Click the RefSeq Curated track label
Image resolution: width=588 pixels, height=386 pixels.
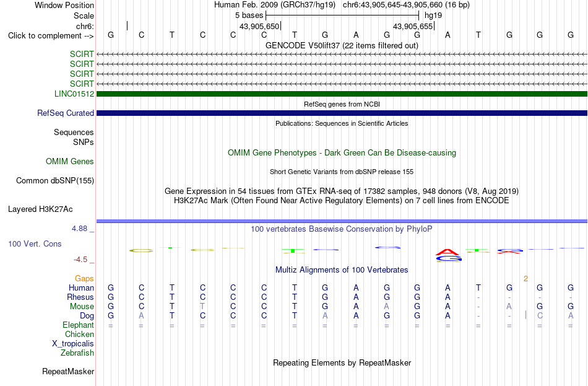pos(66,113)
